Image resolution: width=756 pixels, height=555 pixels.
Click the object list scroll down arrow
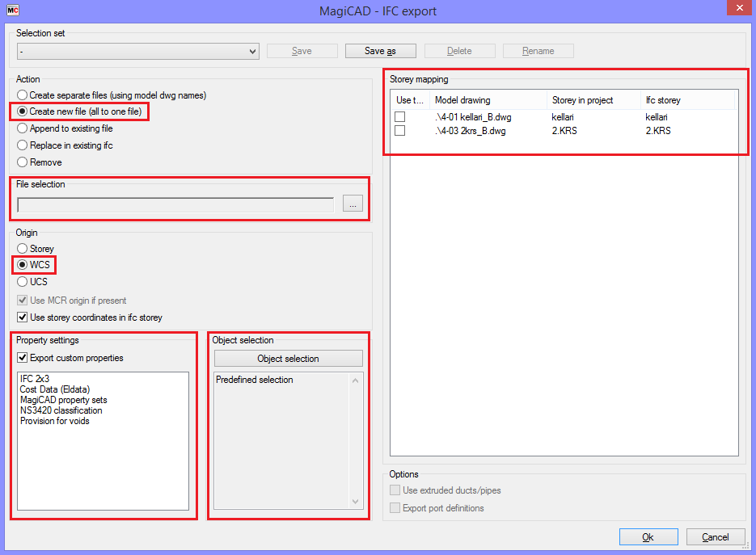pos(355,502)
